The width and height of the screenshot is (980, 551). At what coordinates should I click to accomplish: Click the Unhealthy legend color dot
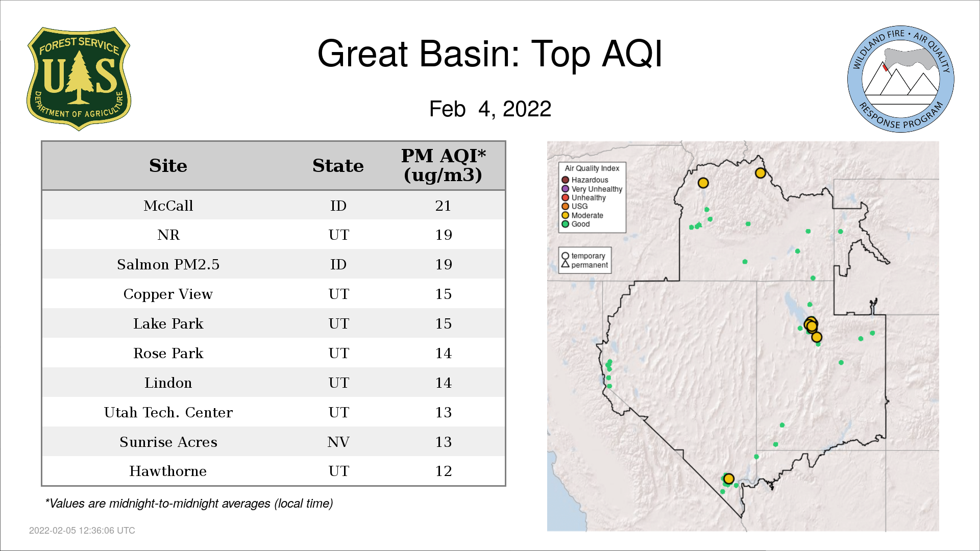pyautogui.click(x=565, y=197)
